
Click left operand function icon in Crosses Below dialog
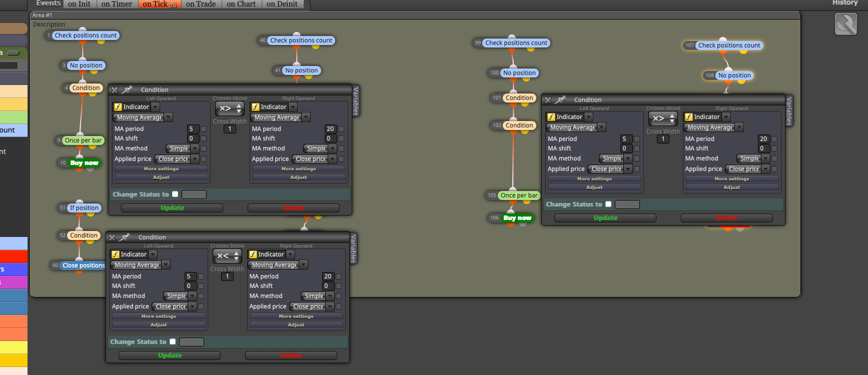coord(116,254)
